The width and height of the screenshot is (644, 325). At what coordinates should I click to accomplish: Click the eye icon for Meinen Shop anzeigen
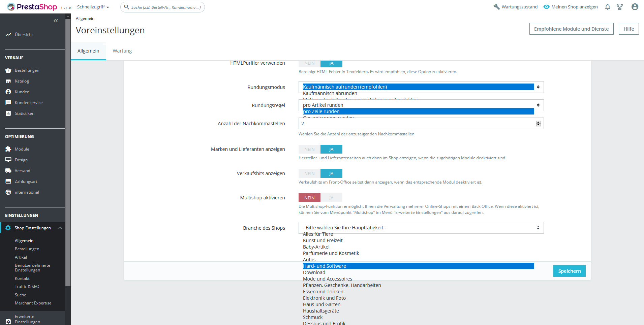click(x=546, y=7)
